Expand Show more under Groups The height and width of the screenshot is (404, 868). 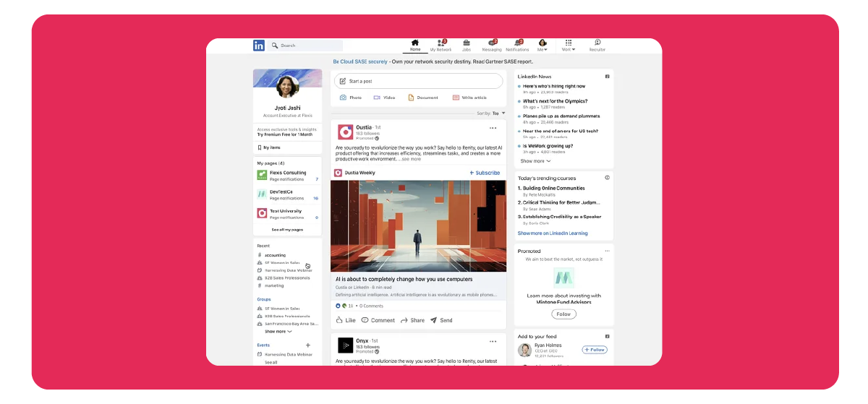point(278,331)
